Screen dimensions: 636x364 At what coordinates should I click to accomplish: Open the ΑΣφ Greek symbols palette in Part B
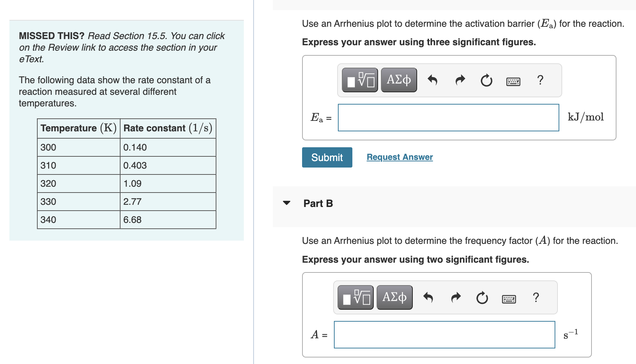(x=394, y=297)
